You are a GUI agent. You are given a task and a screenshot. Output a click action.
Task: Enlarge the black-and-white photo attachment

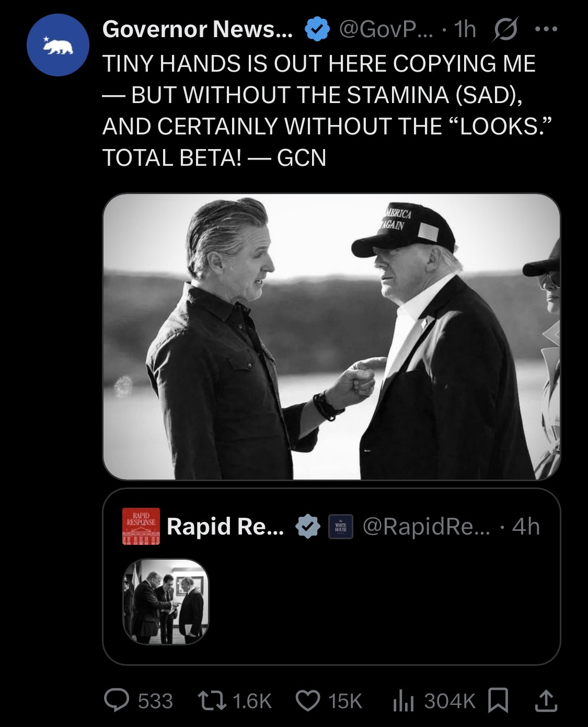(x=331, y=337)
